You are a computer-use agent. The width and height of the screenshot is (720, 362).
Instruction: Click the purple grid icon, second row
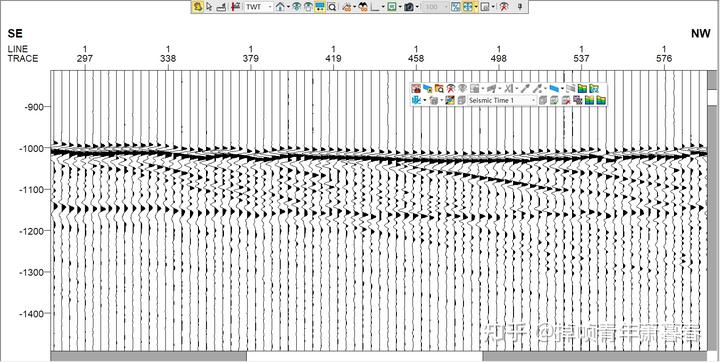click(578, 100)
